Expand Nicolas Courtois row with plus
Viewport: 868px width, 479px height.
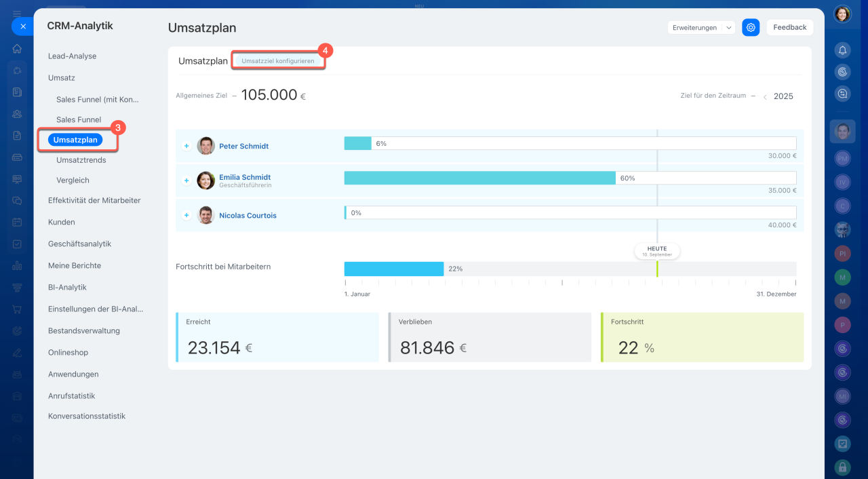186,215
